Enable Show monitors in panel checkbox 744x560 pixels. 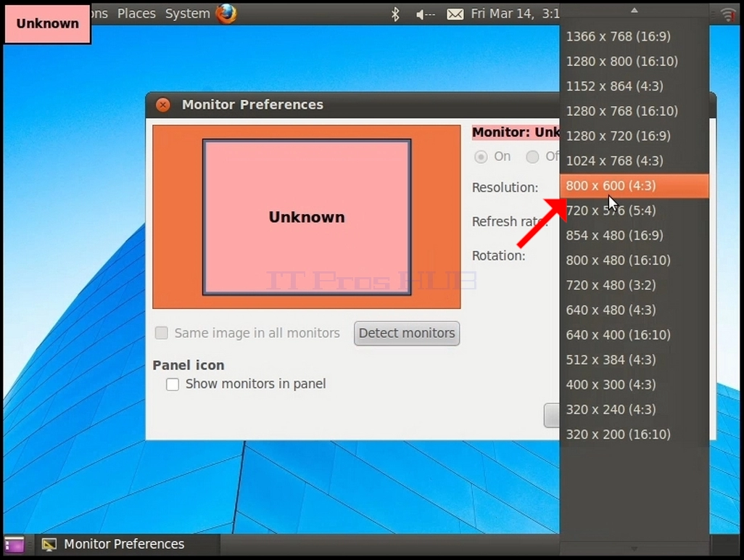[x=173, y=384]
